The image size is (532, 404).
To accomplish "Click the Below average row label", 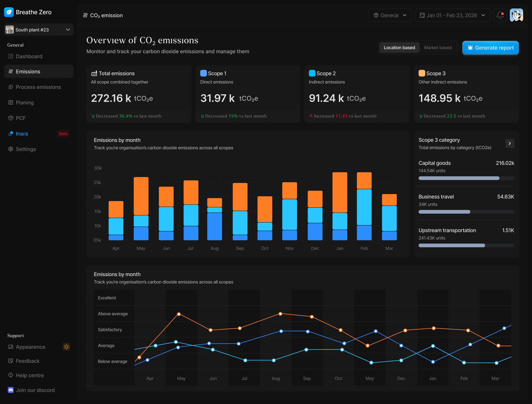I will click(112, 361).
